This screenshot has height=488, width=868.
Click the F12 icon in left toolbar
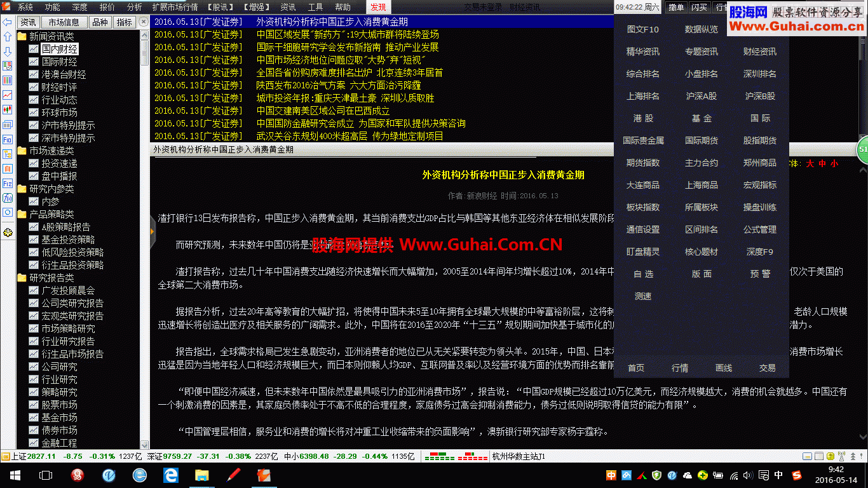(7, 183)
